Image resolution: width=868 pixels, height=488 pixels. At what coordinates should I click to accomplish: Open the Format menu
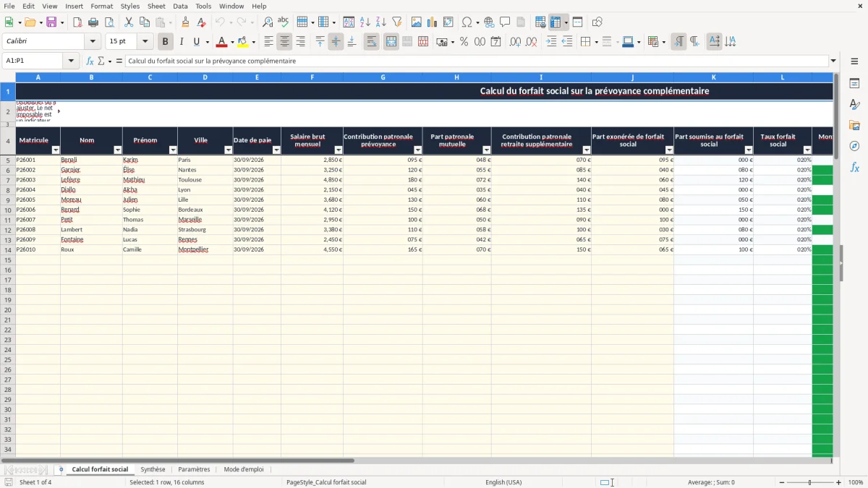point(102,6)
